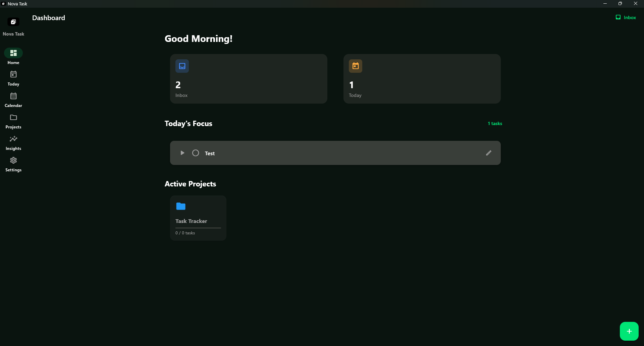Screen dimensions: 644x346
Task: Close the Nova Task window
Action: (x=636, y=4)
